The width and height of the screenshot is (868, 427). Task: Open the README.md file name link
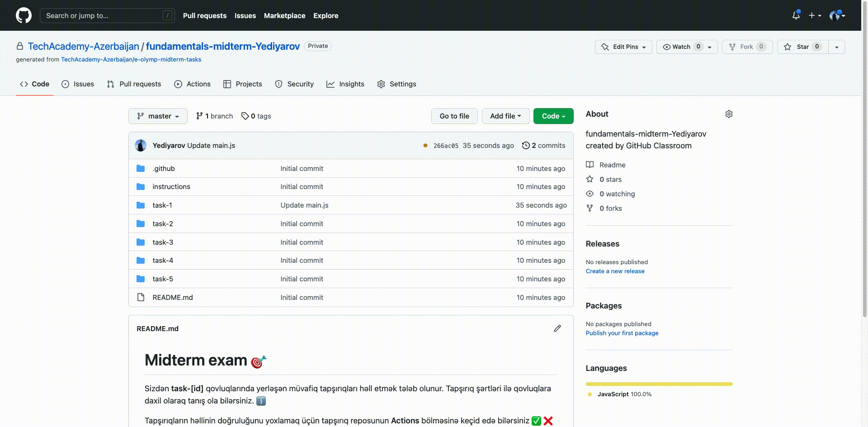coord(173,297)
